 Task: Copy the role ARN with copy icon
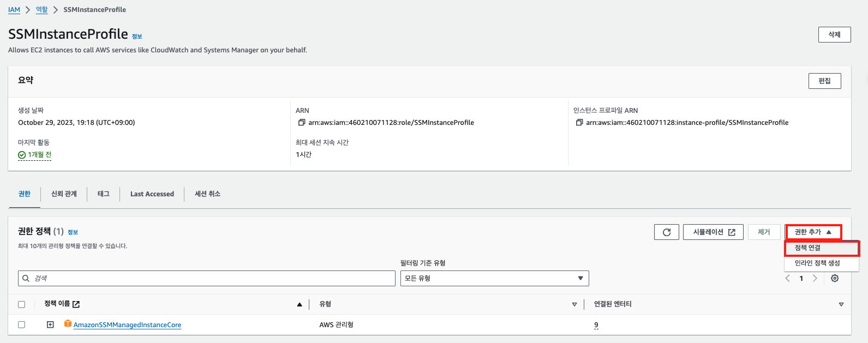pyautogui.click(x=302, y=123)
